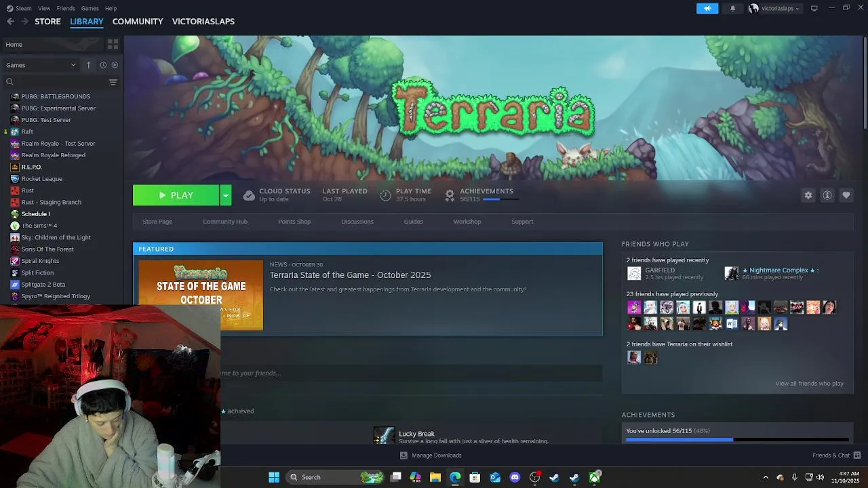Open the VICTORIASLAPS profile tab
This screenshot has height=488, width=868.
pos(203,21)
